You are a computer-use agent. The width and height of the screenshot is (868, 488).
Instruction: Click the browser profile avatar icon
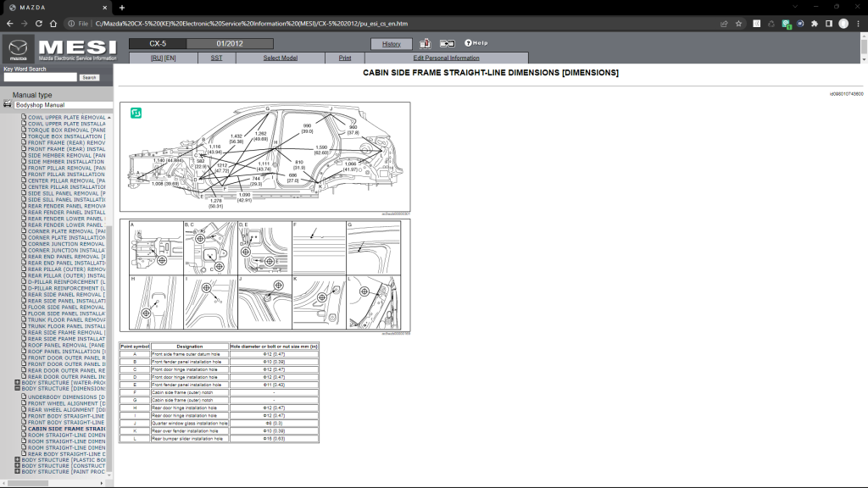pyautogui.click(x=843, y=24)
